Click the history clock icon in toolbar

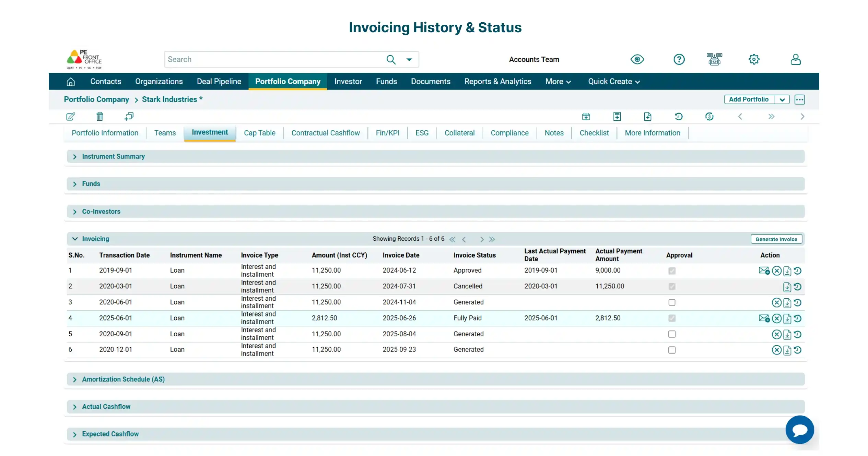[679, 117]
